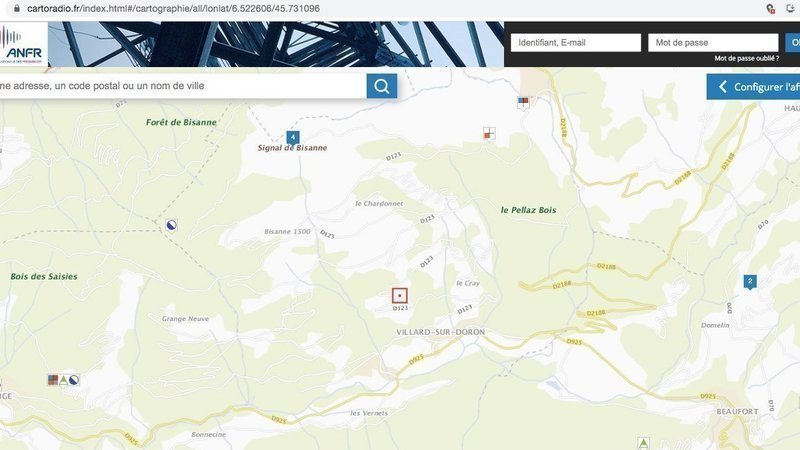800x450 pixels.
Task: Click the magnifier search button
Action: [381, 86]
